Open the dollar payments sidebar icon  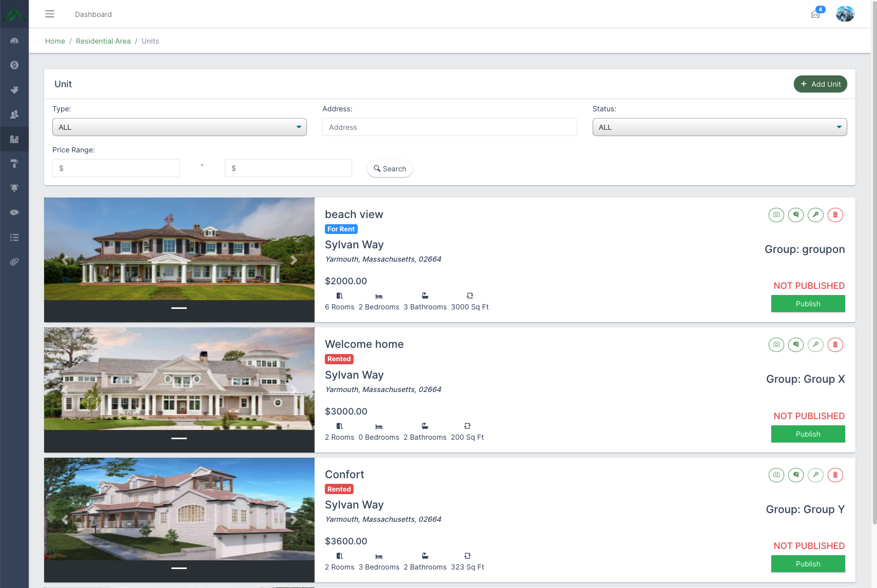coord(14,65)
